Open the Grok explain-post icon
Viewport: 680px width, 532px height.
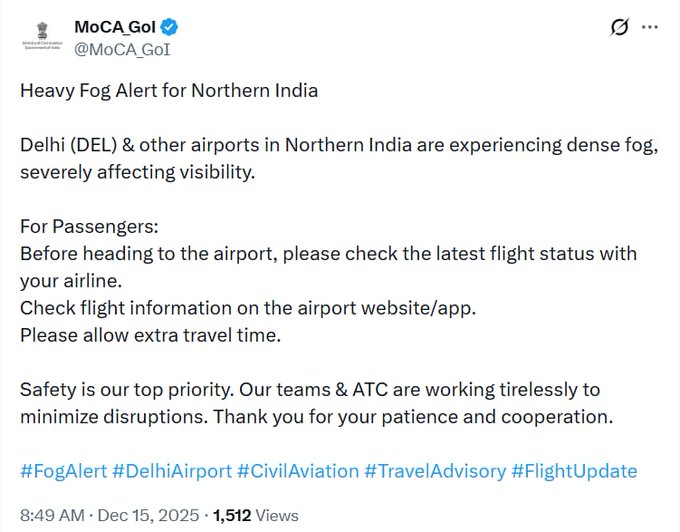(x=619, y=27)
